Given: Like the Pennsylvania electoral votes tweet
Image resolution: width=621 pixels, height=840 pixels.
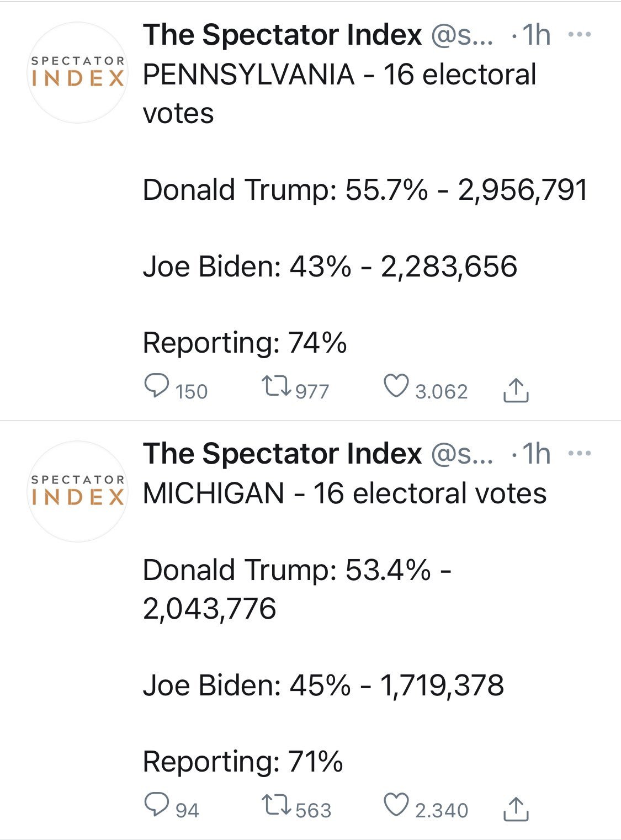Looking at the screenshot, I should pyautogui.click(x=396, y=386).
